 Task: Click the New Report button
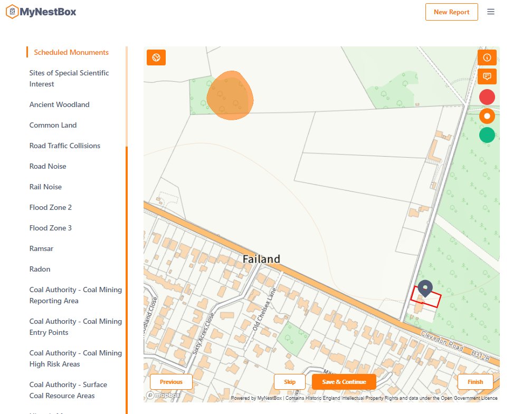click(452, 12)
